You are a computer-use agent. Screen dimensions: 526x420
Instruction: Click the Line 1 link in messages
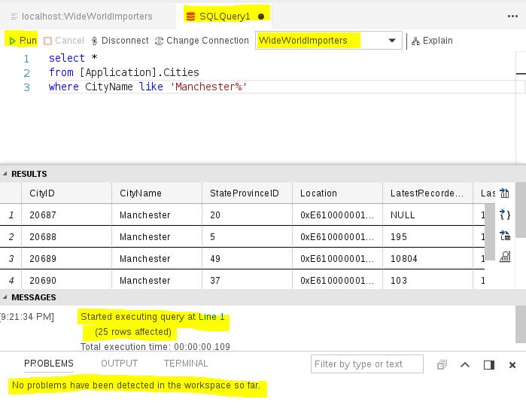(x=211, y=317)
